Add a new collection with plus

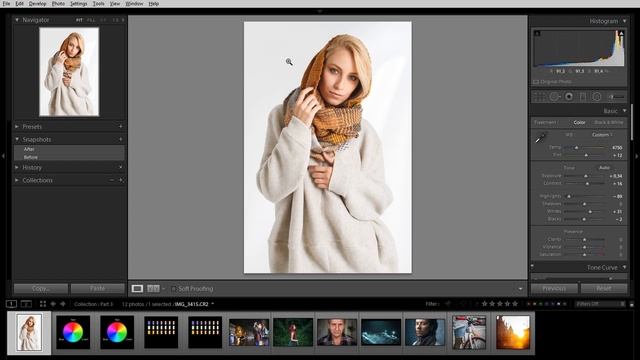120,180
